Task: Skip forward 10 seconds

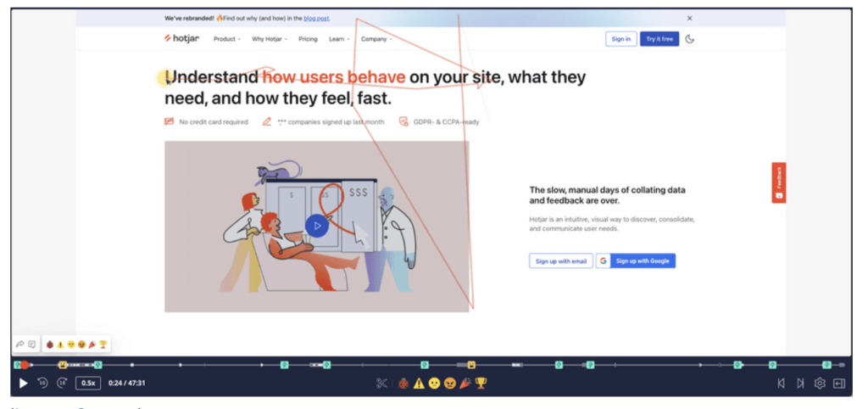Action: coord(62,384)
